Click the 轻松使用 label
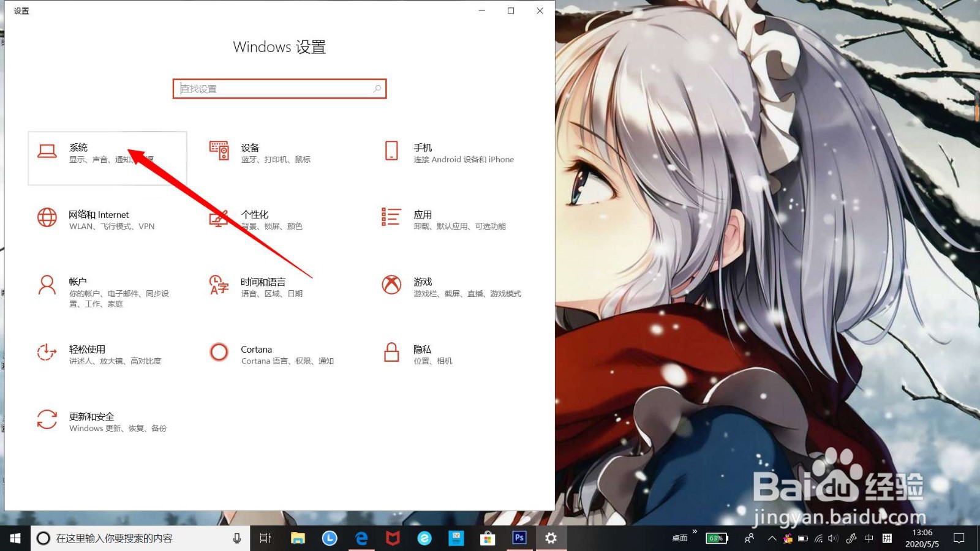Image resolution: width=980 pixels, height=551 pixels. point(87,349)
